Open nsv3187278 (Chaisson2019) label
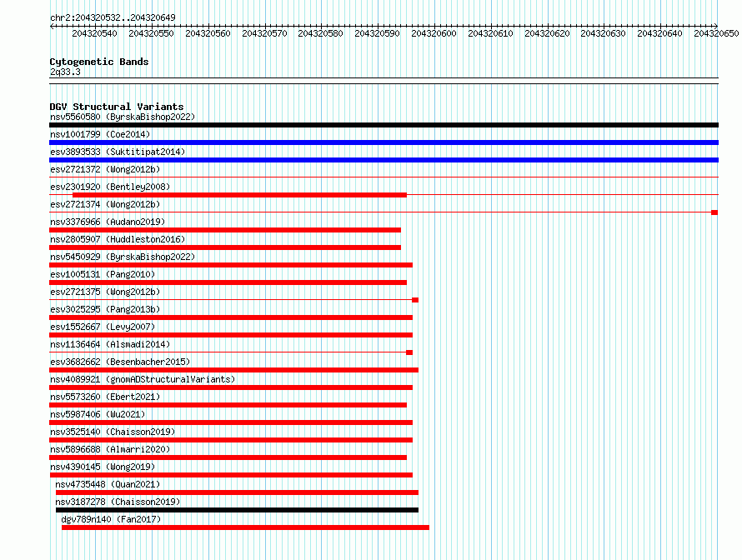Viewport: 742px width, 560px height. [118, 502]
